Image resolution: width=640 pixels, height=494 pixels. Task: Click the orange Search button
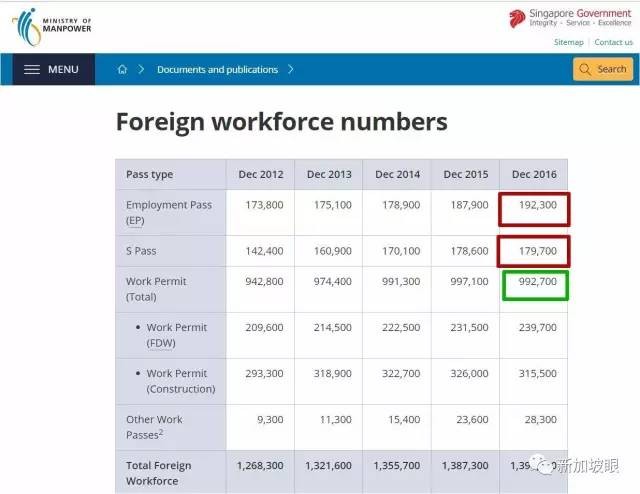click(x=603, y=69)
